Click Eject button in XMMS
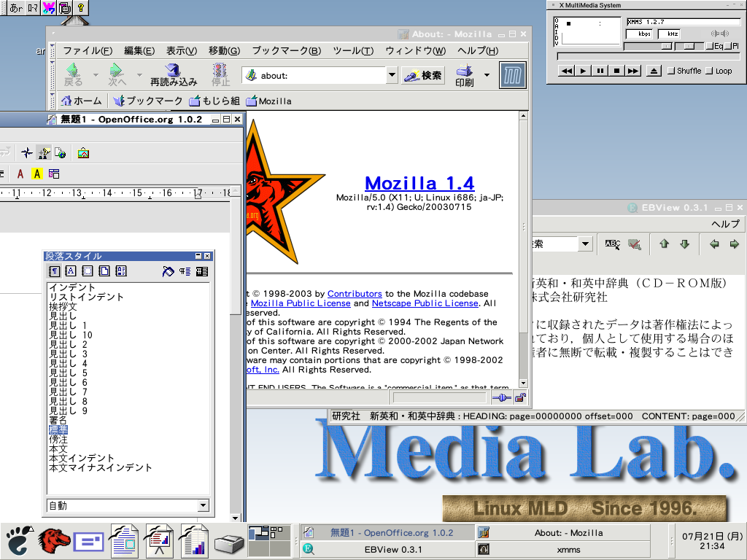 pos(654,71)
